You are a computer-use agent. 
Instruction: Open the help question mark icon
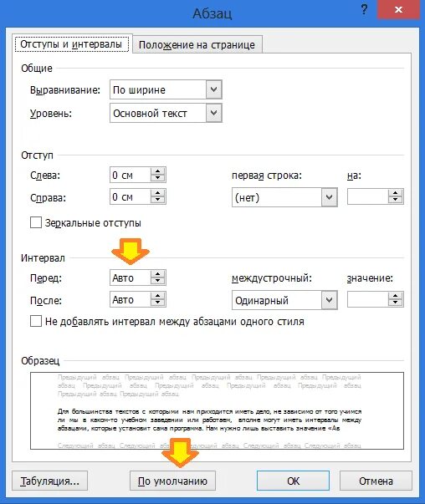coord(364,9)
